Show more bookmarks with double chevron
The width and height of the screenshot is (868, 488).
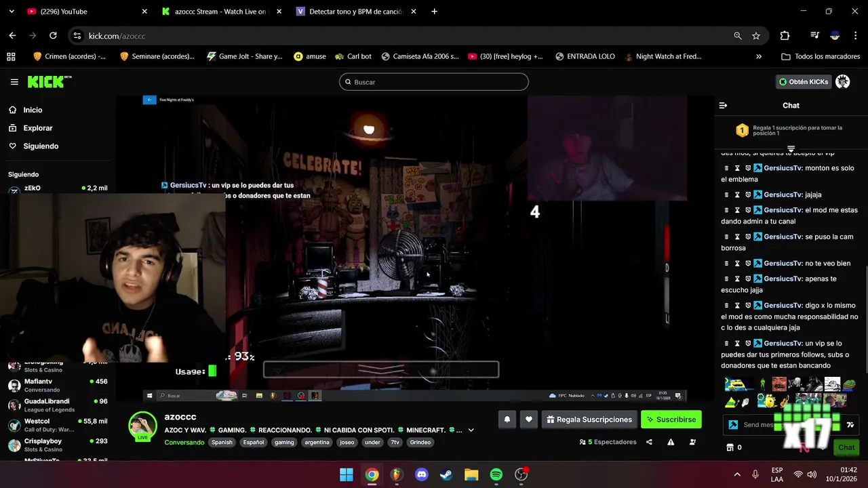click(758, 57)
